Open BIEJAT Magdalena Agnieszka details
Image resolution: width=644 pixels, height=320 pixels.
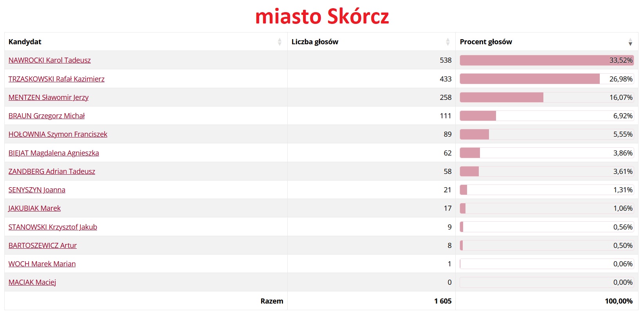pyautogui.click(x=54, y=153)
